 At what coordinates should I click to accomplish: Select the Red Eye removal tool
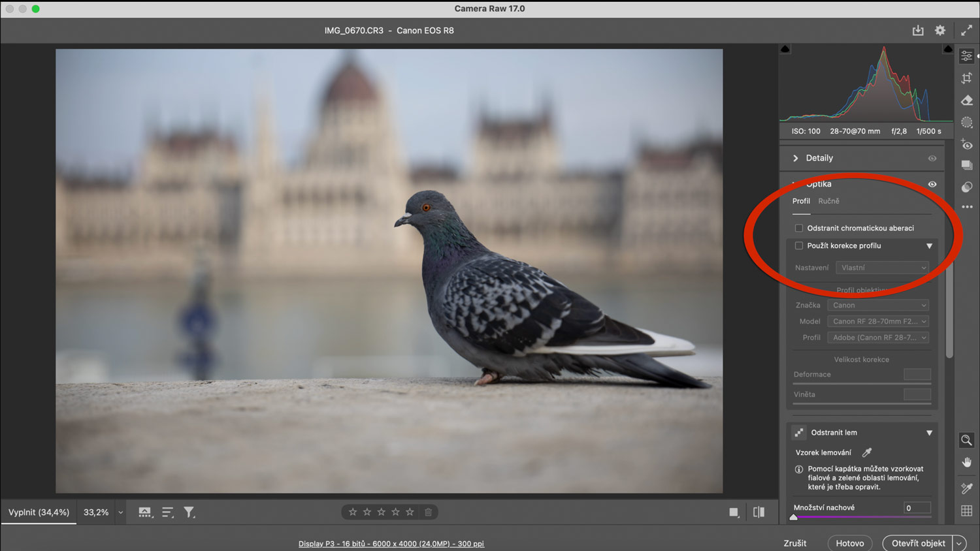(967, 145)
